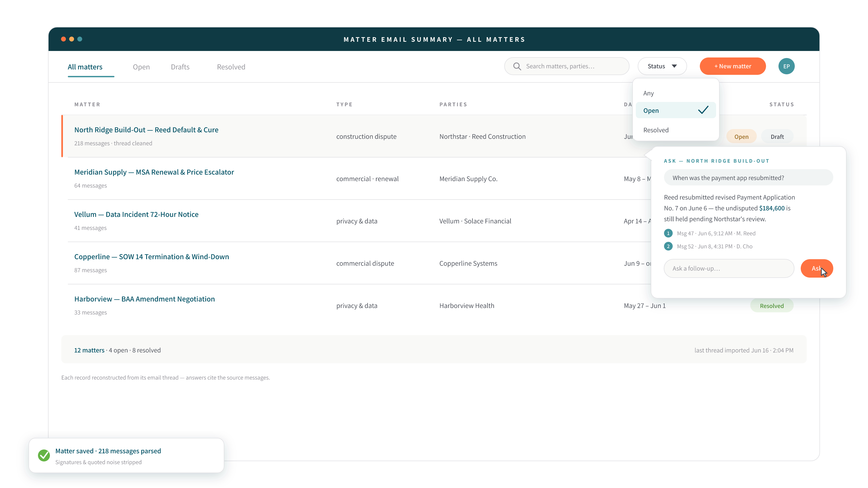The width and height of the screenshot is (868, 488).
Task: Open citation 1 marker for Msg 47
Action: 668,233
